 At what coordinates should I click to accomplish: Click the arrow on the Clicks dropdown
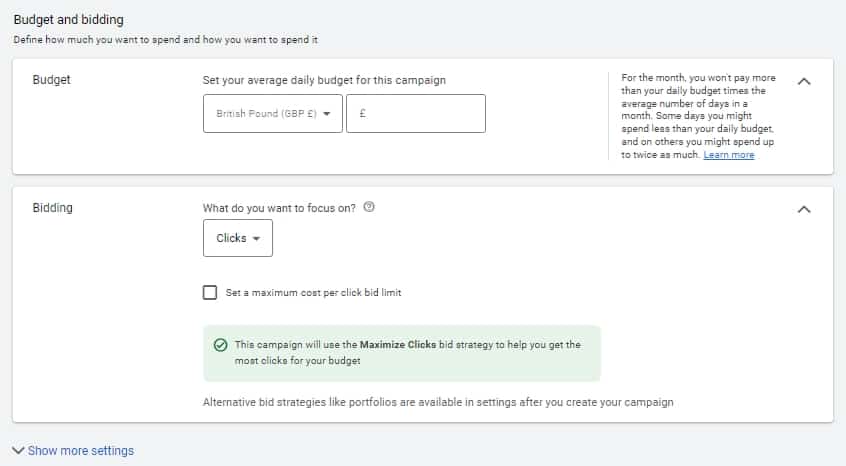click(257, 239)
